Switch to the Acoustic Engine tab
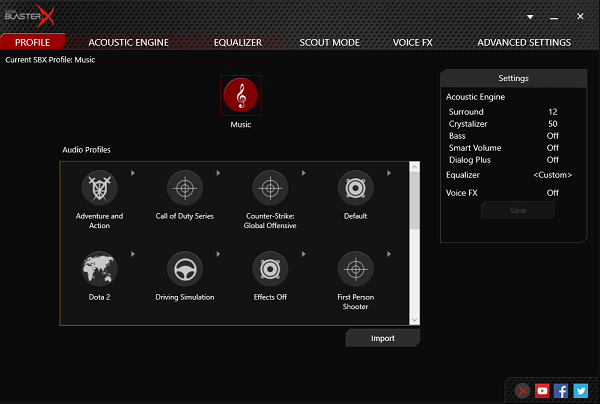 (128, 42)
